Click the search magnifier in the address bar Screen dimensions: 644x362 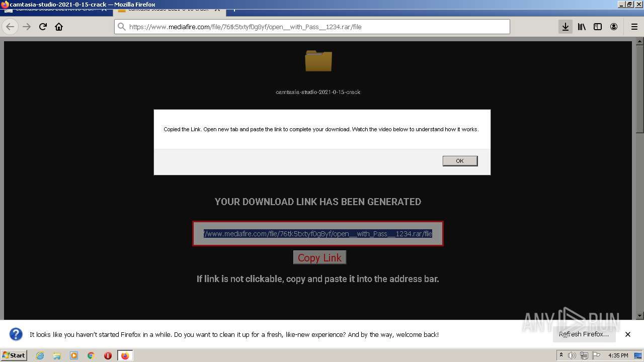tap(122, 27)
